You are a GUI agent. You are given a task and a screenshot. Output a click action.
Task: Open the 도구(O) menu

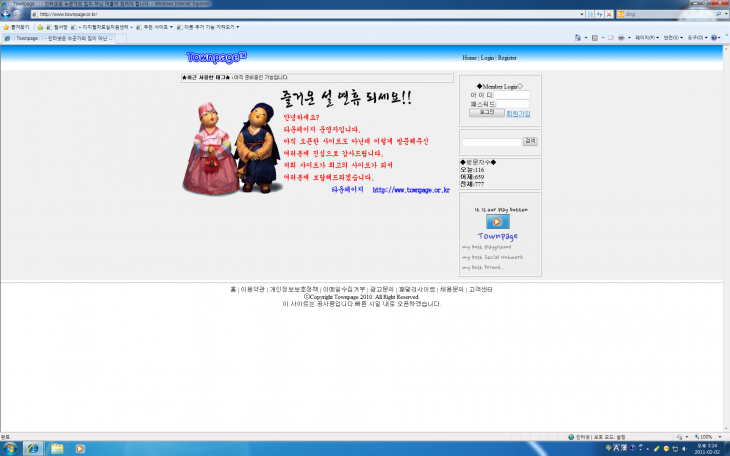(x=697, y=38)
